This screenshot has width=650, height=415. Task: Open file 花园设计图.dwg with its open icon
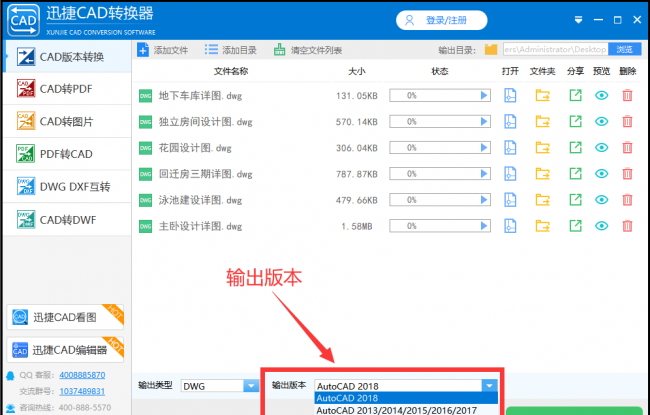[510, 148]
